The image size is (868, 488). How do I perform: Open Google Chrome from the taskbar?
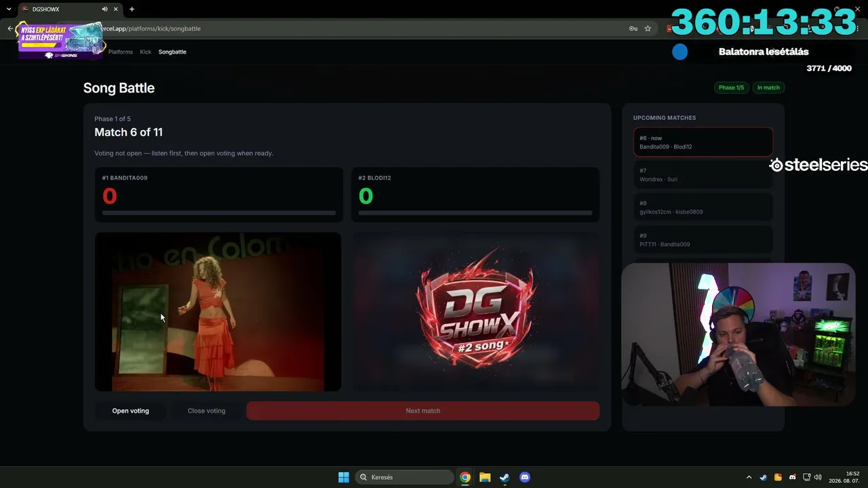465,477
